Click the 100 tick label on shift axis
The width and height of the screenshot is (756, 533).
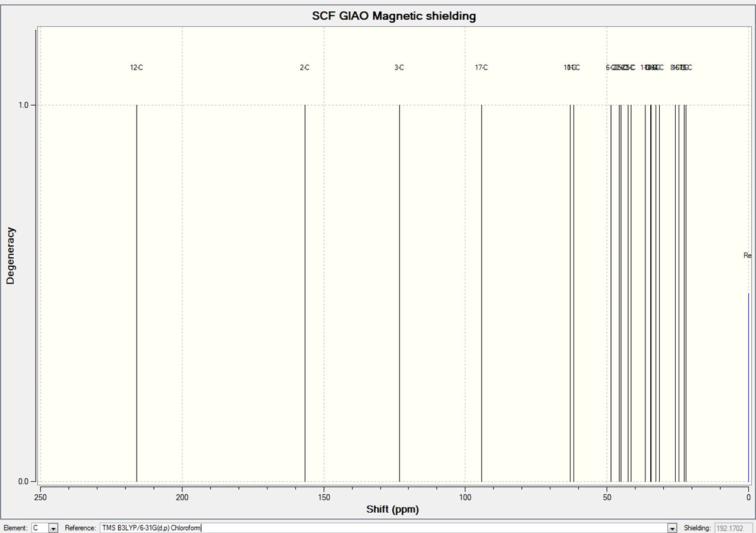coord(465,497)
